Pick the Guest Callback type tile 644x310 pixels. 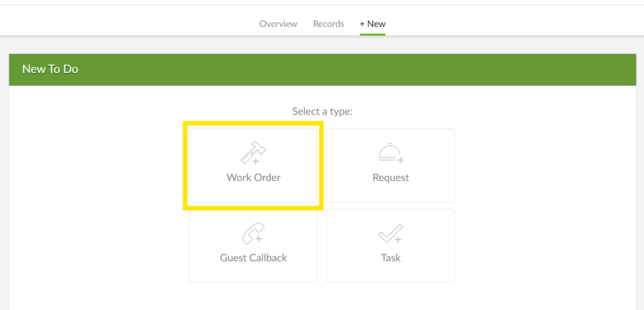coord(253,245)
